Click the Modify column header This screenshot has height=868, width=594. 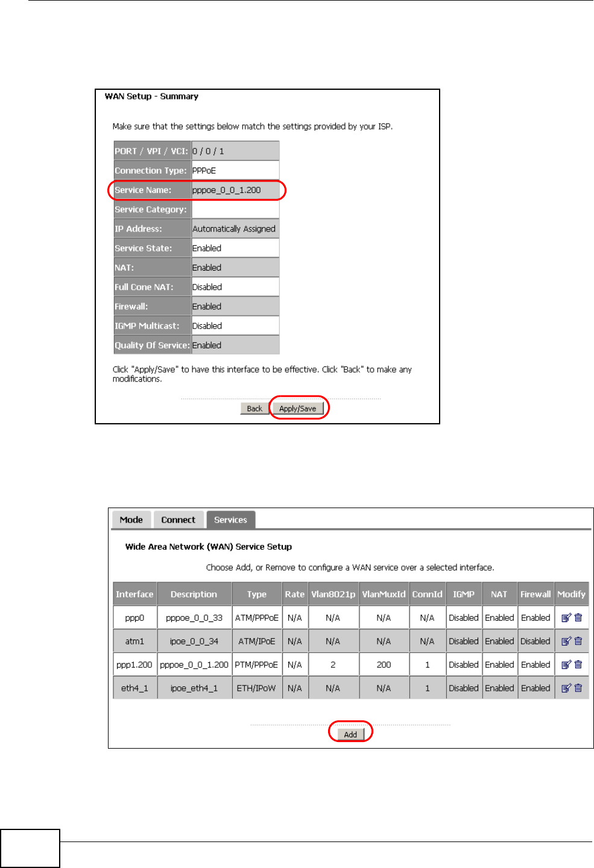pos(571,594)
